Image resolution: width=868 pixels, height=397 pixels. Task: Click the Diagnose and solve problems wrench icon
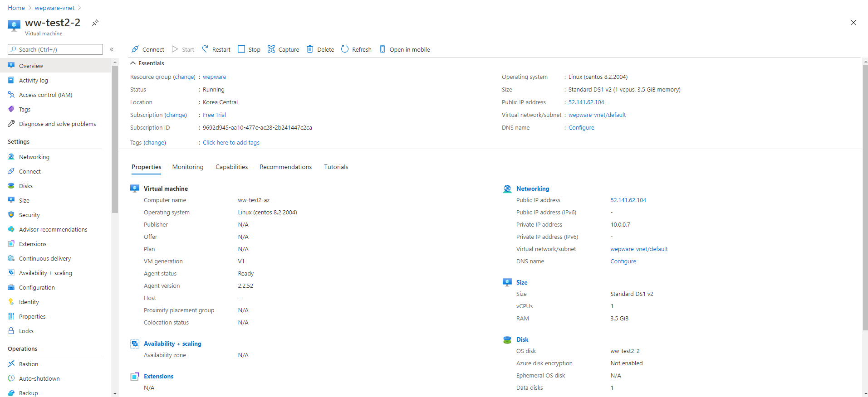11,124
